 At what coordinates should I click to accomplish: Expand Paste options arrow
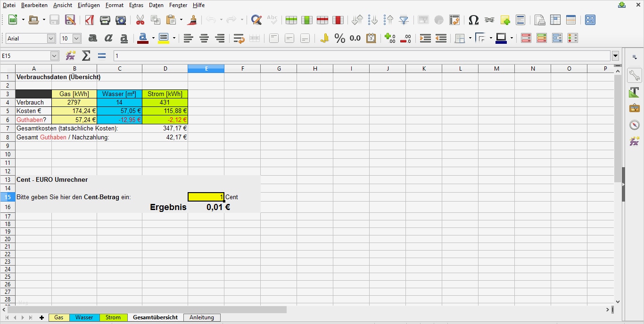point(181,20)
